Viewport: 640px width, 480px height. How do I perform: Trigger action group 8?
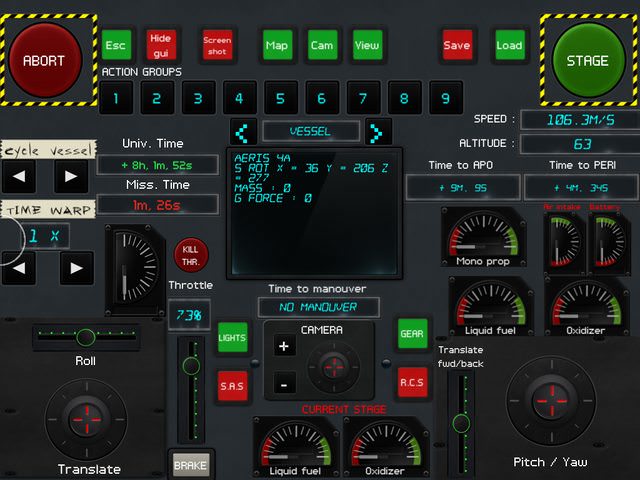[405, 98]
